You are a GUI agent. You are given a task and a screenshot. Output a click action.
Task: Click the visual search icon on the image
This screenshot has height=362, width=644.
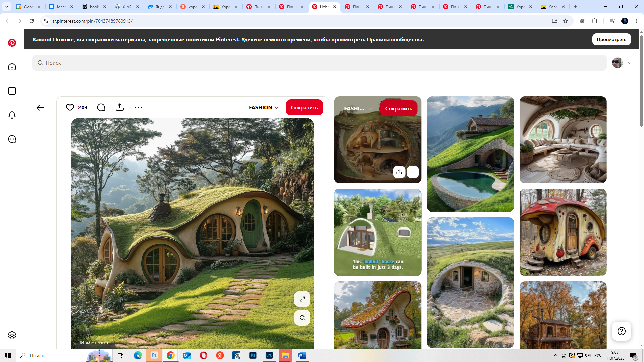click(302, 318)
